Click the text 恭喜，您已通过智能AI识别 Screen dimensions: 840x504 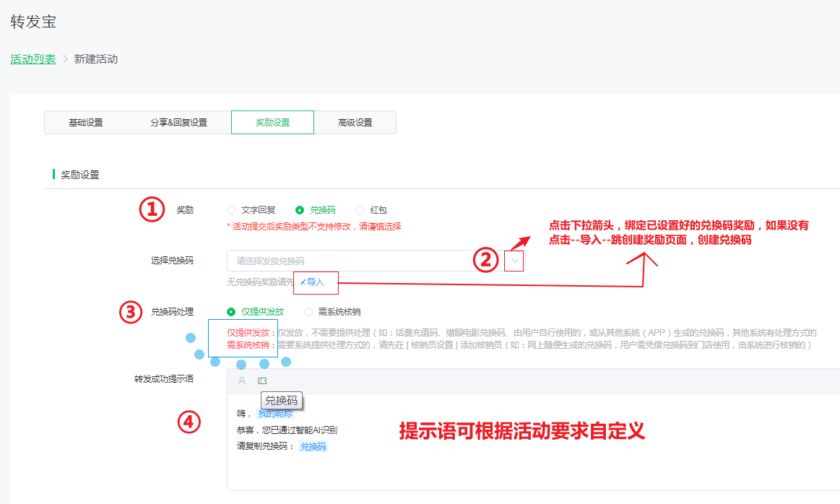(x=287, y=430)
